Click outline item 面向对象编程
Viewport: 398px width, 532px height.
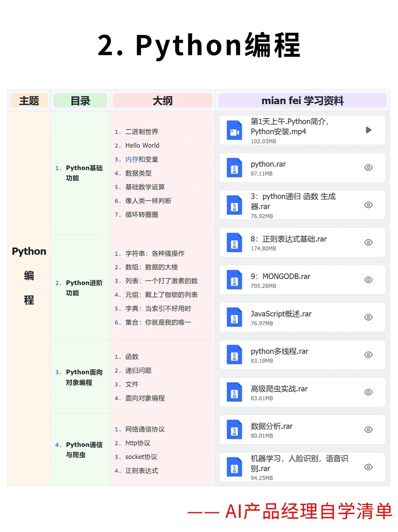point(145,398)
